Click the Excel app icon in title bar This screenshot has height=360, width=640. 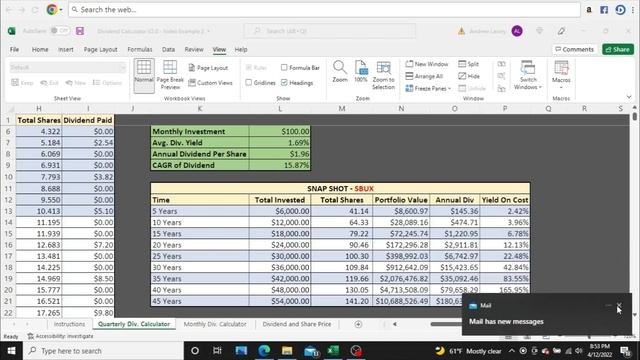click(11, 31)
